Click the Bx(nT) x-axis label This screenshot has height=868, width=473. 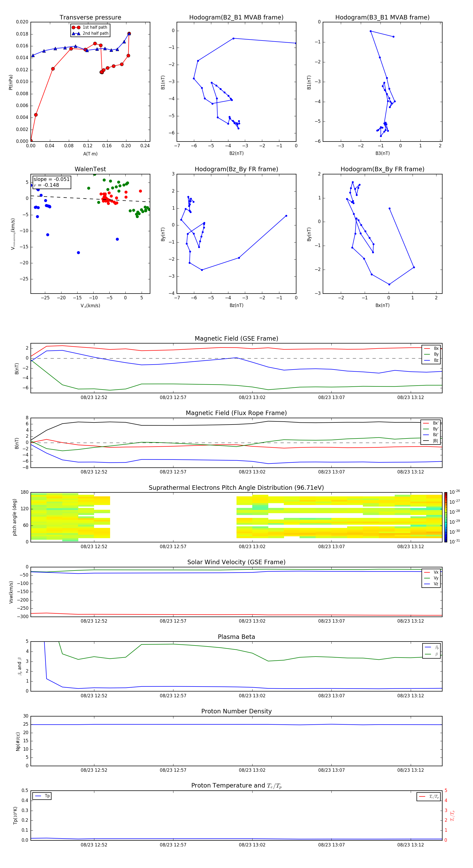(382, 305)
